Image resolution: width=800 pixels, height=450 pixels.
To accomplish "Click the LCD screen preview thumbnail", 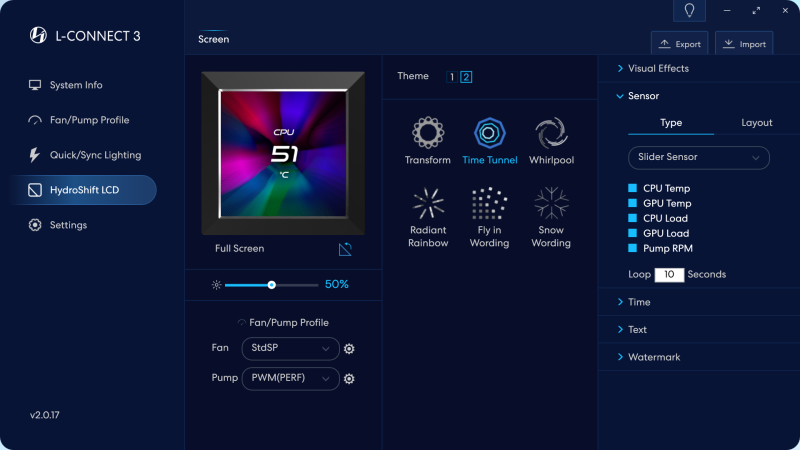I will coord(283,153).
